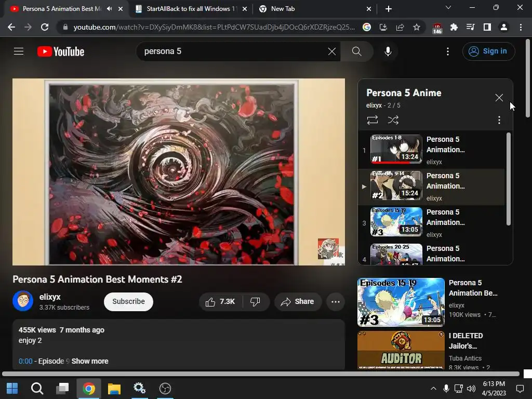Image resolution: width=532 pixels, height=399 pixels.
Task: Open the YouTube guide hamburger menu
Action: pos(19,51)
